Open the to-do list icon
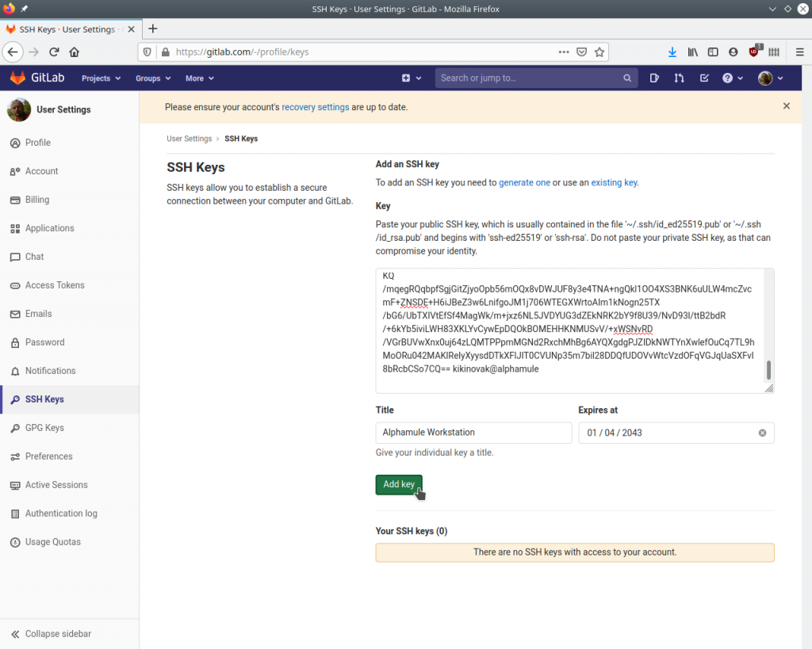 point(704,78)
